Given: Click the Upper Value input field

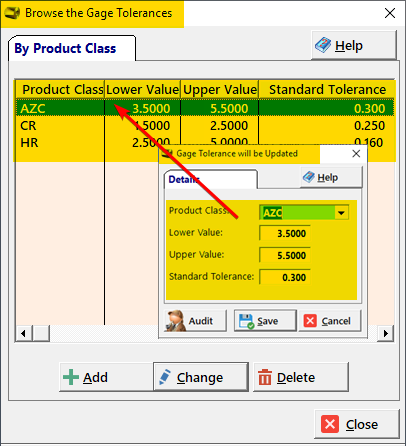Looking at the screenshot, I should pyautogui.click(x=285, y=255).
